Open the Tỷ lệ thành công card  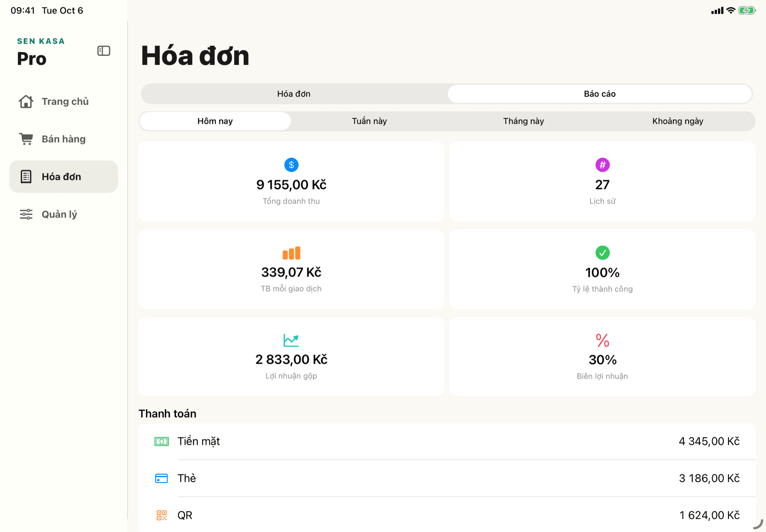coord(602,269)
